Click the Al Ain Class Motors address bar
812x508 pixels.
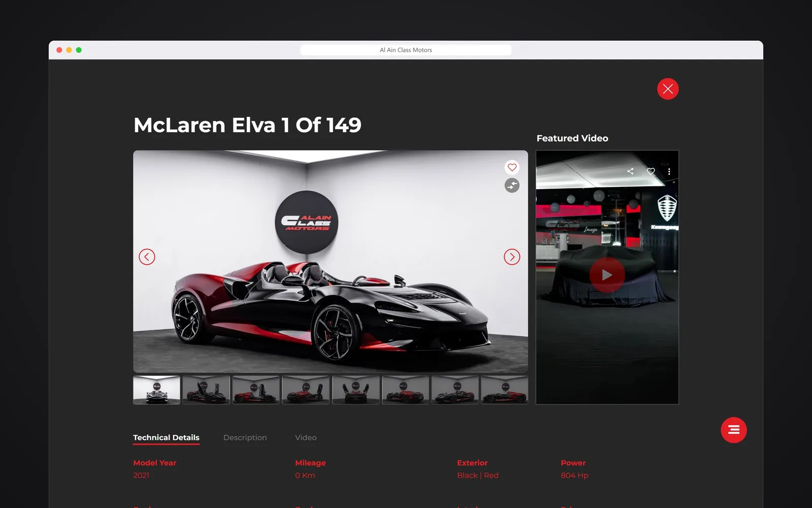[406, 50]
